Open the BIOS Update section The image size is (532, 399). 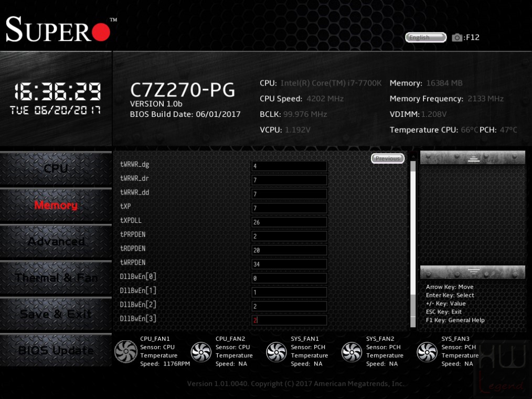(56, 350)
